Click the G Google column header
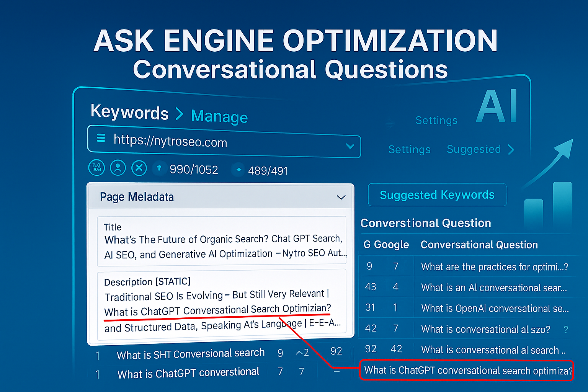 click(x=386, y=245)
